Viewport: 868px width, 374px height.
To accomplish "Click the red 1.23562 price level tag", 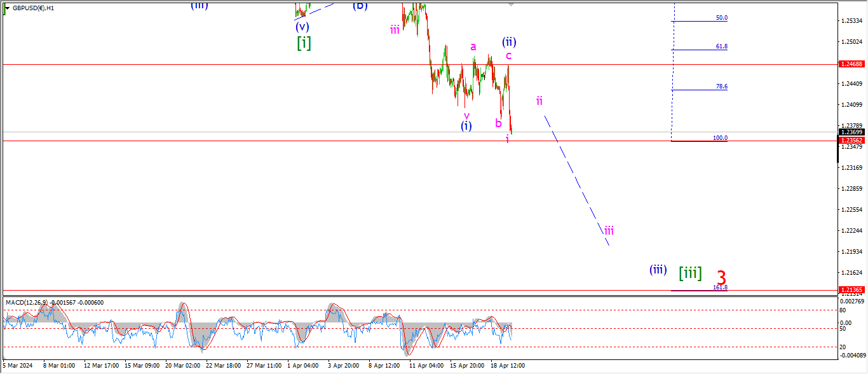I will (x=851, y=140).
